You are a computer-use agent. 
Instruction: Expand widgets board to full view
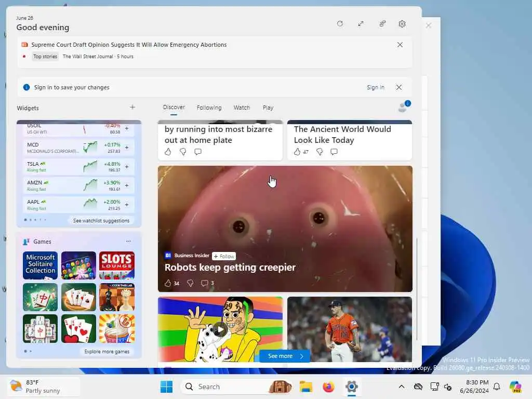coord(361,24)
